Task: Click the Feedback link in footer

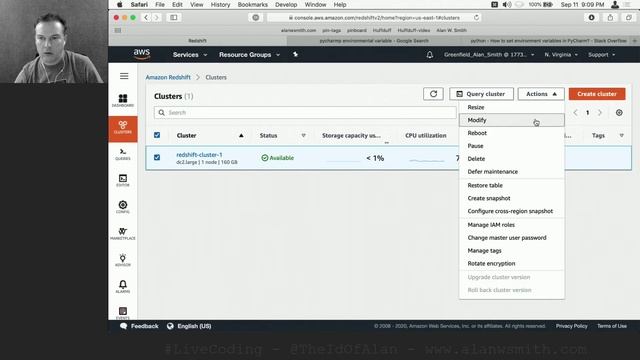Action: pyautogui.click(x=139, y=326)
